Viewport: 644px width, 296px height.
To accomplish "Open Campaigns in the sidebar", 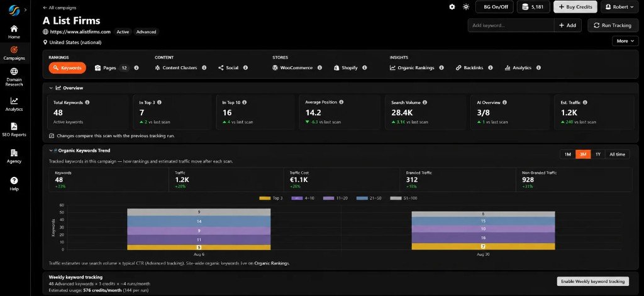I will (x=14, y=53).
